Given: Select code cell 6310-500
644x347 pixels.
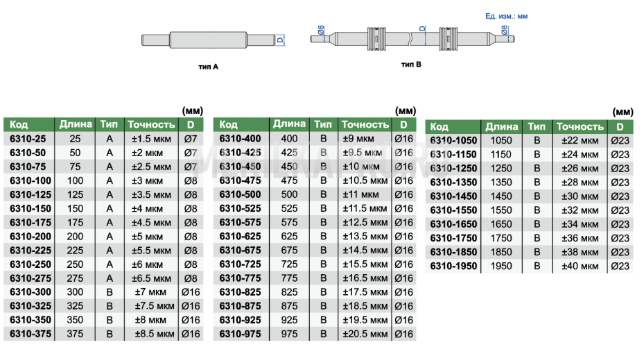Looking at the screenshot, I should [241, 195].
